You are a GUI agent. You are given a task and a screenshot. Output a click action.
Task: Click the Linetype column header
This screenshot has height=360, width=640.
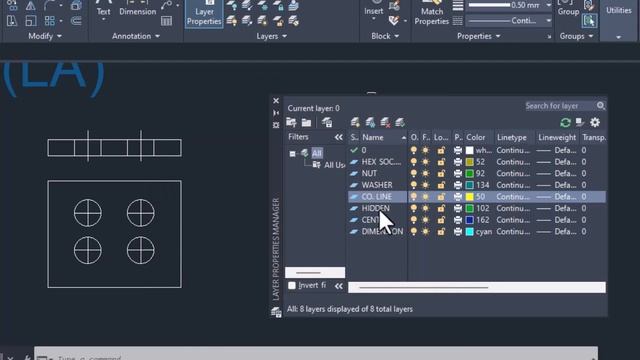pyautogui.click(x=512, y=138)
